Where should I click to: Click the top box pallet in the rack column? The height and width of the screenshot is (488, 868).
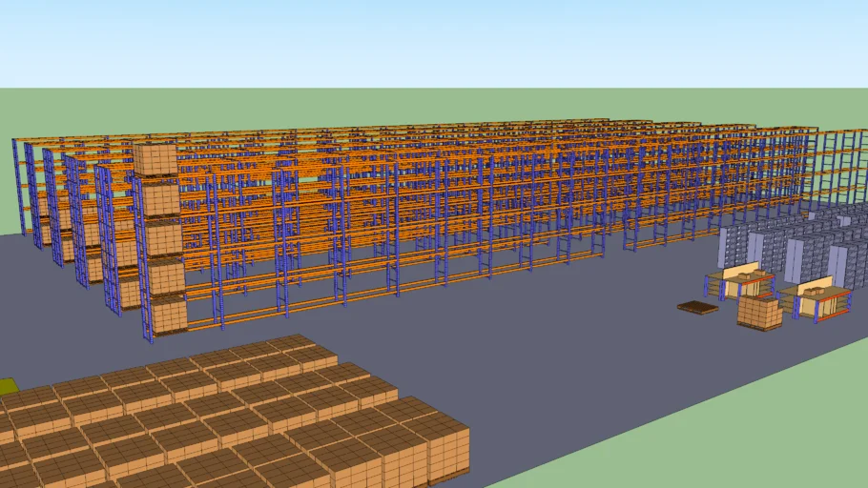click(x=155, y=160)
